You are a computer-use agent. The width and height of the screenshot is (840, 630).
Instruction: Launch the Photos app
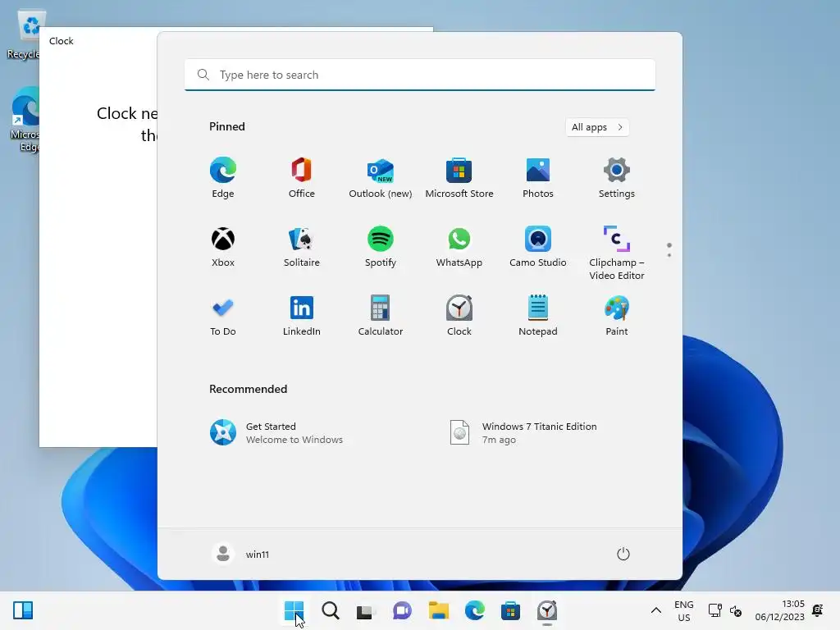[x=538, y=178]
